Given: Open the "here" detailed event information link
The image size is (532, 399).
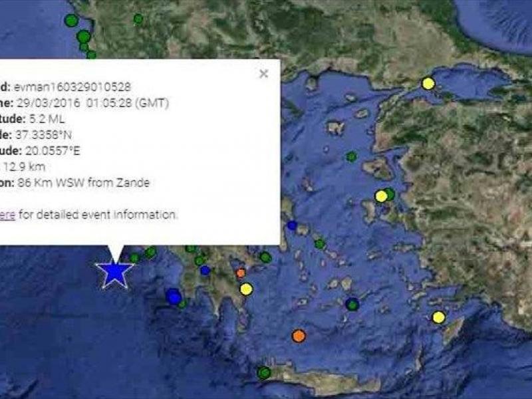Looking at the screenshot, I should tap(7, 215).
